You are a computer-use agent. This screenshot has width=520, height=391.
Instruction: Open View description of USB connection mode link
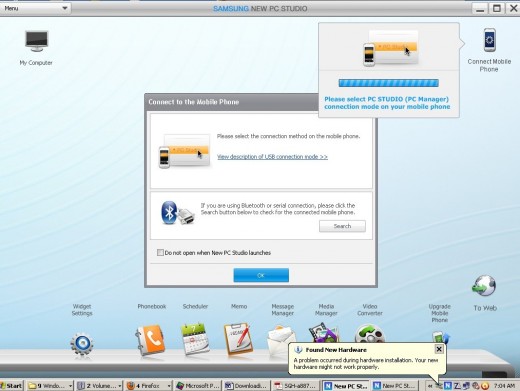pyautogui.click(x=272, y=157)
